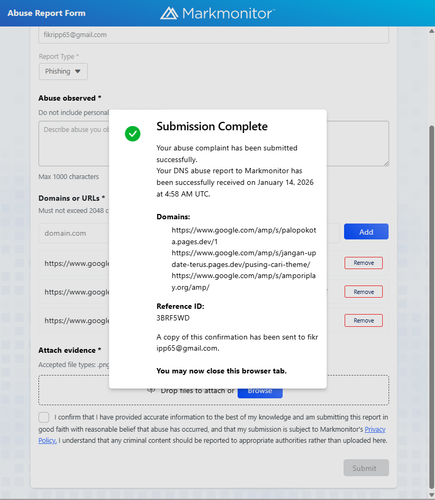The height and width of the screenshot is (500, 435).
Task: Remove the second listed google.com URL
Action: (x=363, y=292)
